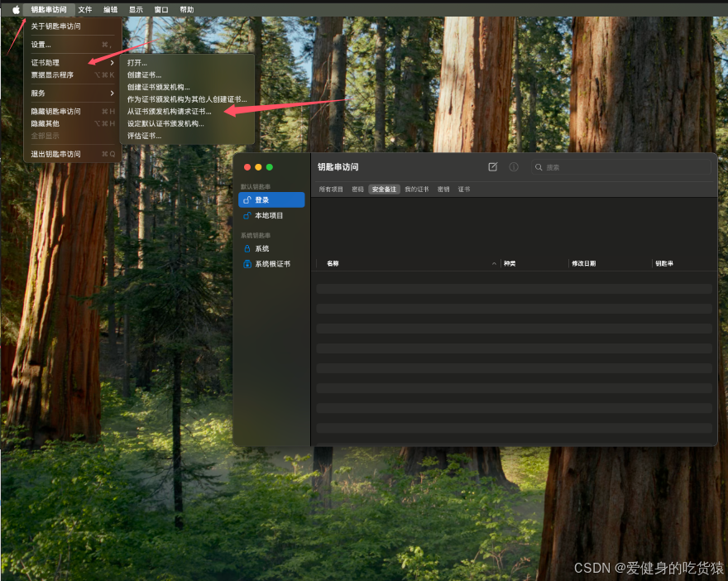This screenshot has width=728, height=581.
Task: Click the 搜索 search field
Action: click(620, 167)
